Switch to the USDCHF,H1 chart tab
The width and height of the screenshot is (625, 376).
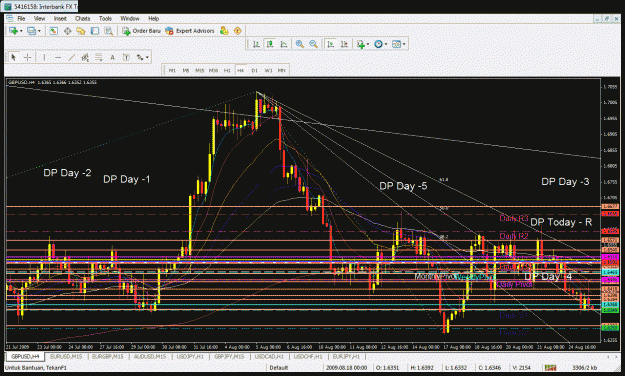308,356
